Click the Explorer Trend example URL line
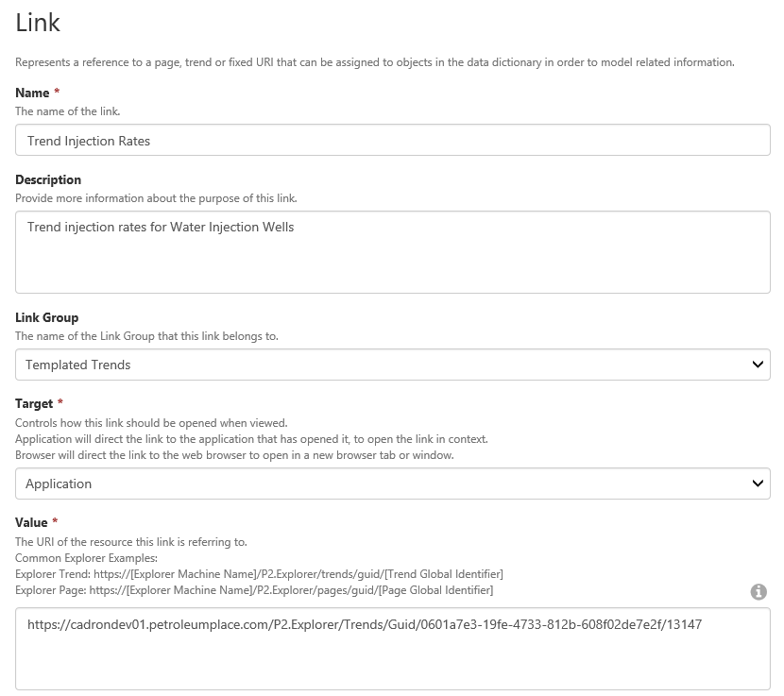784x696 pixels. point(259,574)
